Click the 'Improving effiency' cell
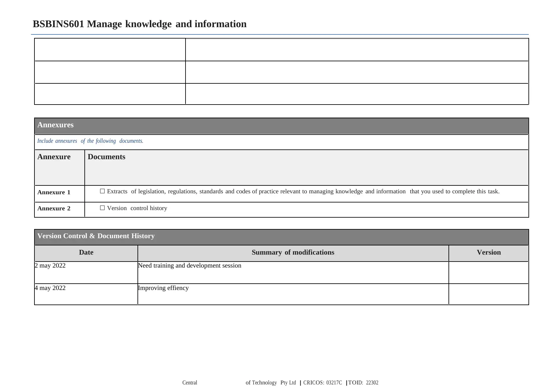555x392 pixels. pos(293,294)
